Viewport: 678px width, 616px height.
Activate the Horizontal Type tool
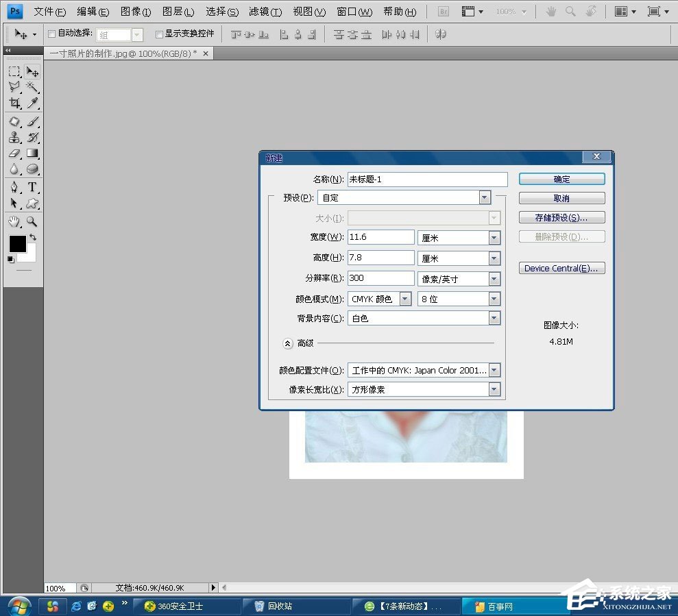click(x=32, y=187)
